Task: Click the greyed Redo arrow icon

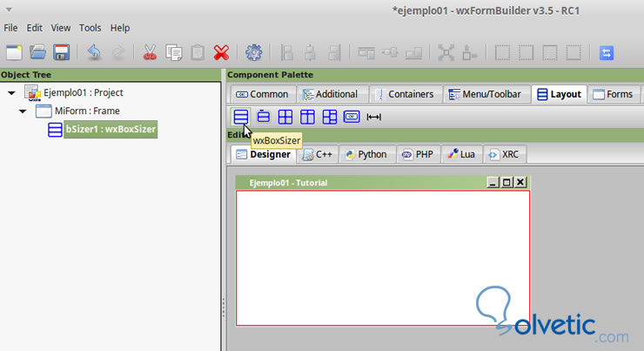Action: point(118,52)
